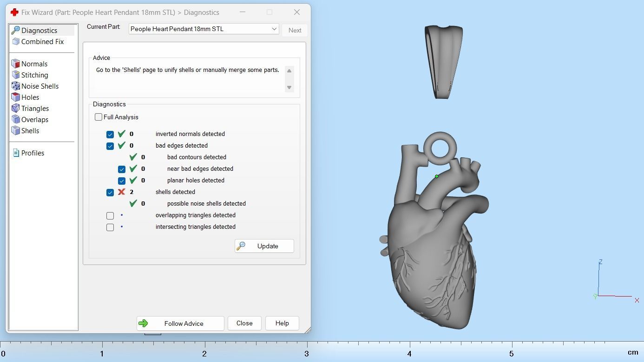This screenshot has height=362, width=644.
Task: Click the ring loop on the heart pendant
Action: point(440,149)
